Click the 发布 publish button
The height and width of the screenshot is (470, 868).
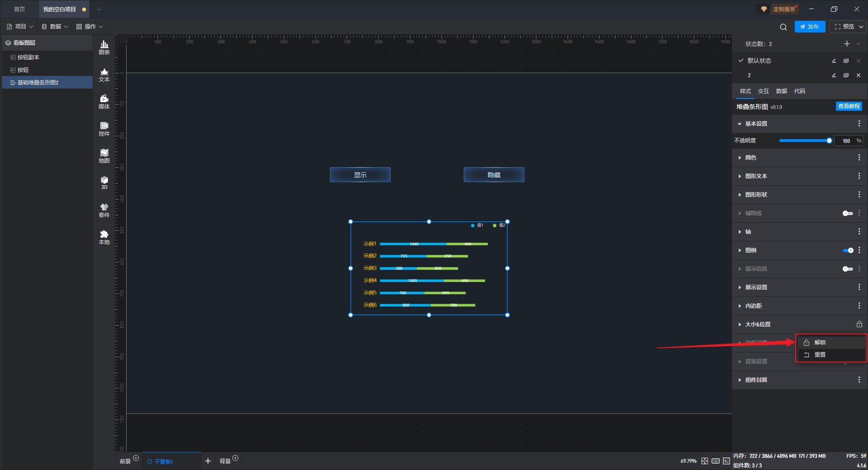point(810,27)
